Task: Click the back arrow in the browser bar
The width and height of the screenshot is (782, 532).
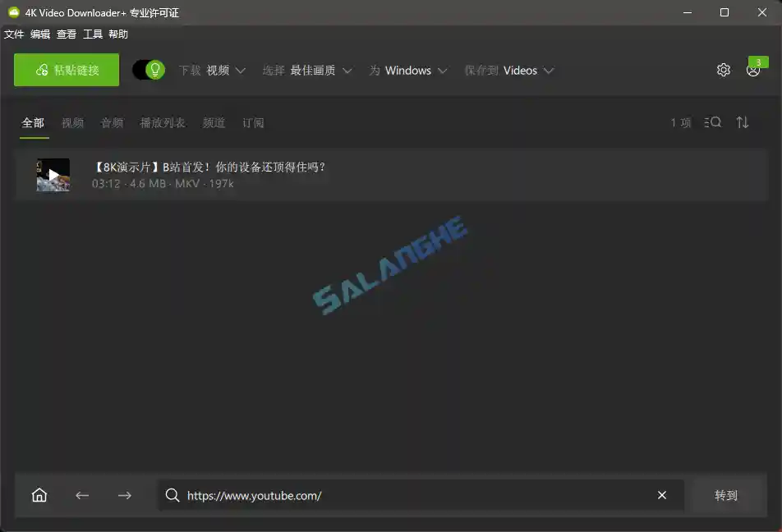Action: coord(82,495)
